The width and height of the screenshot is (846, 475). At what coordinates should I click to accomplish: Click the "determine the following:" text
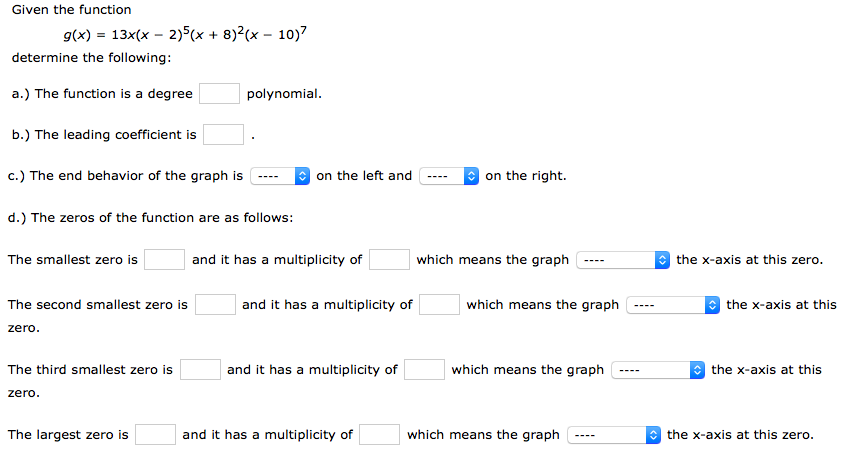pos(84,58)
